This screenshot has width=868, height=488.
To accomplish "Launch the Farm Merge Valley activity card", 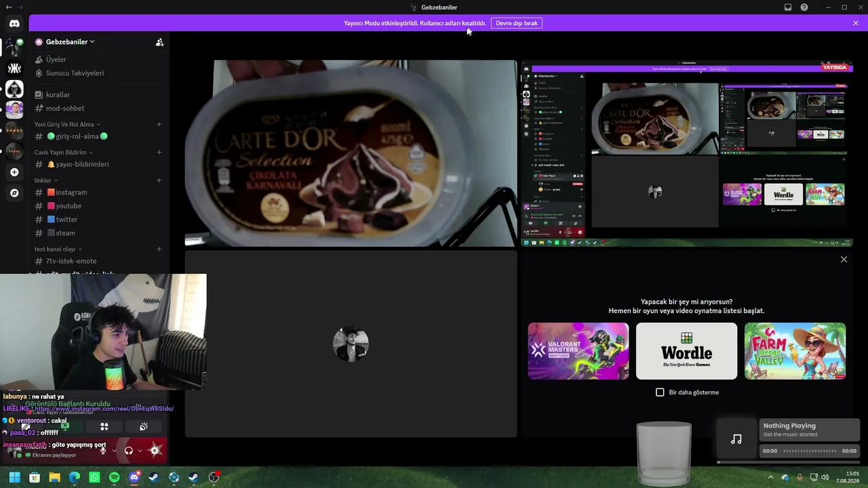I will coord(795,351).
